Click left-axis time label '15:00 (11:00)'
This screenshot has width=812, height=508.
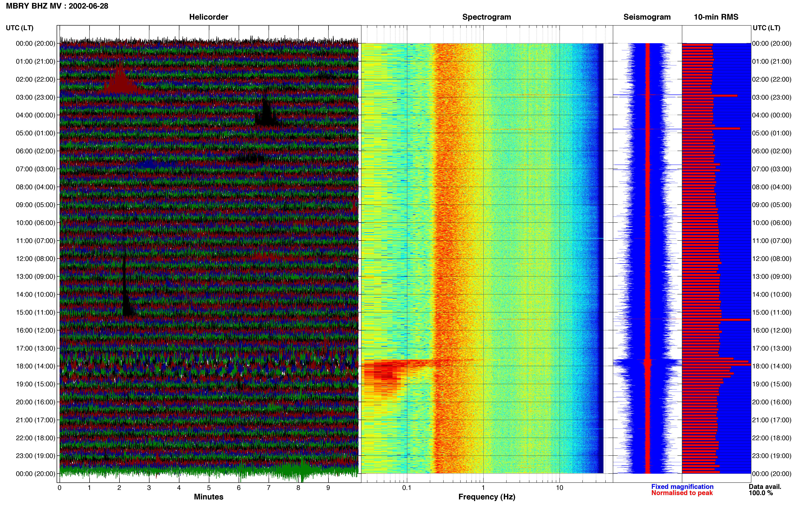pos(36,313)
